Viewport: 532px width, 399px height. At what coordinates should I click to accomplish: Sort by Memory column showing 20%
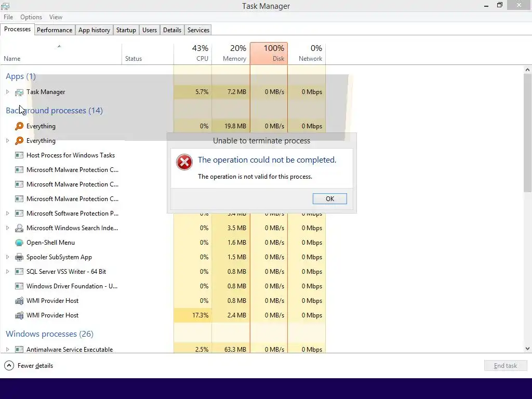pyautogui.click(x=231, y=54)
